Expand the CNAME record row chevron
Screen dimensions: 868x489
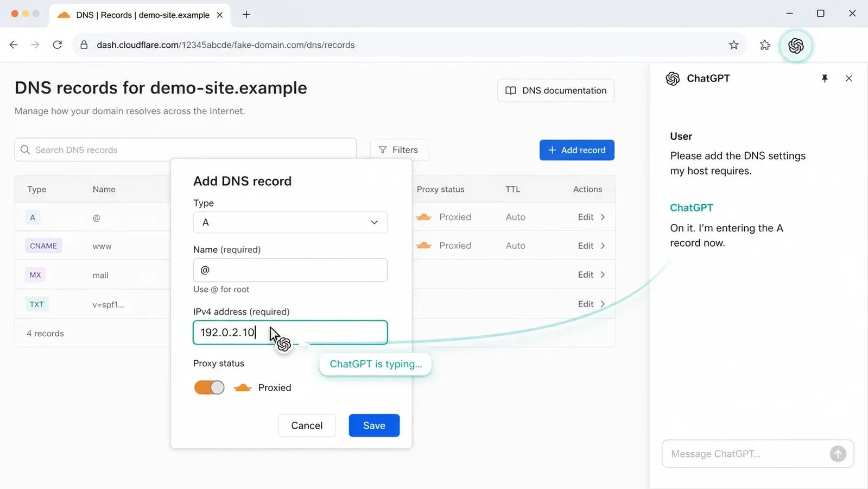pyautogui.click(x=603, y=246)
